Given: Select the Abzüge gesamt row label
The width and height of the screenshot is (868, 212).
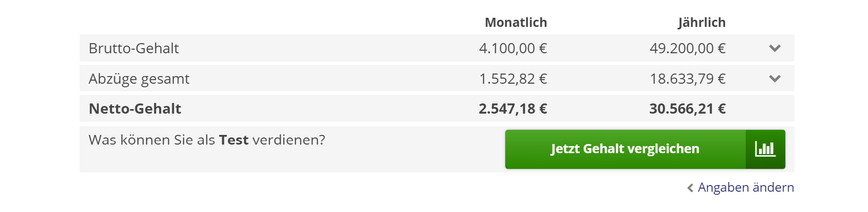Looking at the screenshot, I should click(139, 79).
